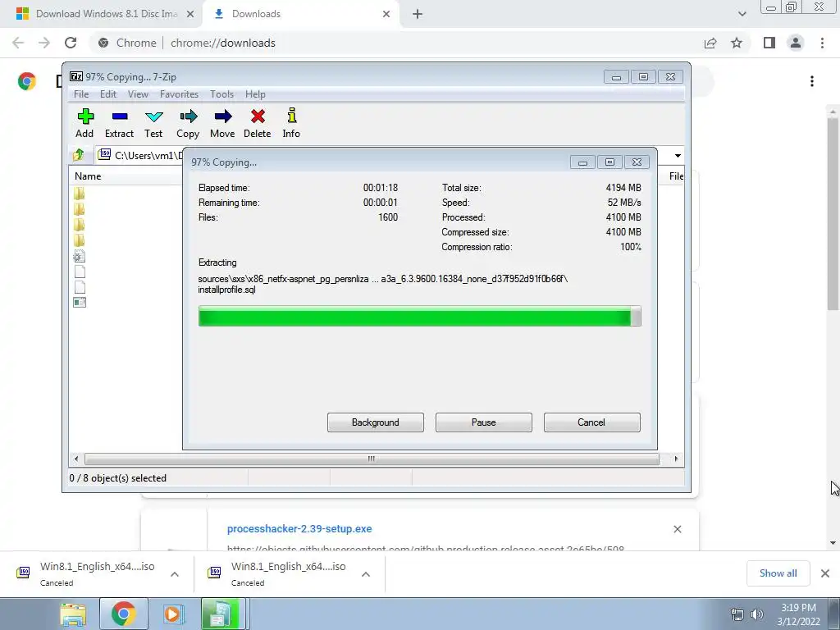Open Windows Media Player from taskbar
Screen dimensions: 840x630
point(173,614)
